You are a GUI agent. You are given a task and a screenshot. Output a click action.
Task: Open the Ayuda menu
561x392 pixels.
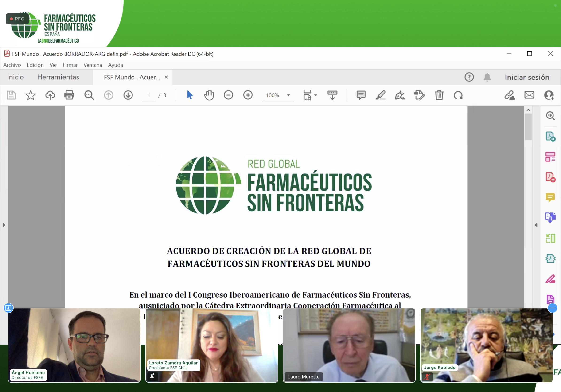(x=116, y=65)
